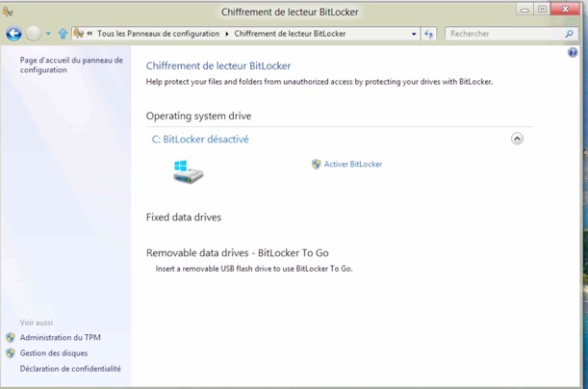Click the 'Operating system drive' heading
Viewport: 588px width, 389px height.
pyautogui.click(x=199, y=116)
